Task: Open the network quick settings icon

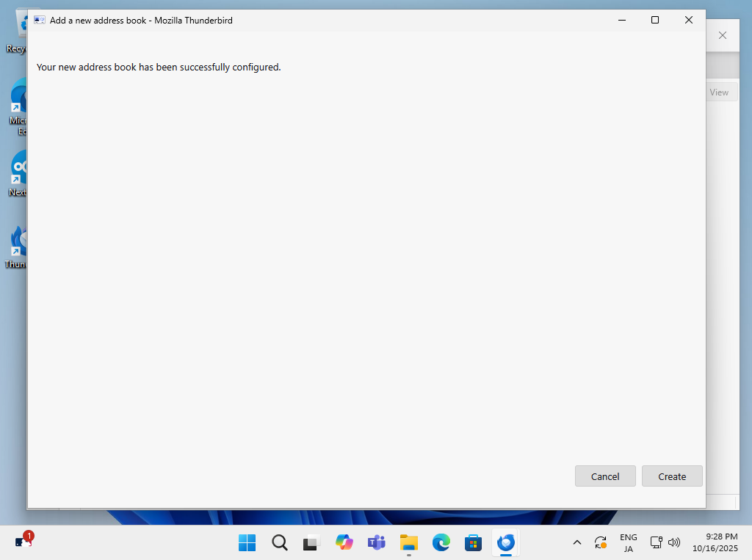Action: [657, 543]
